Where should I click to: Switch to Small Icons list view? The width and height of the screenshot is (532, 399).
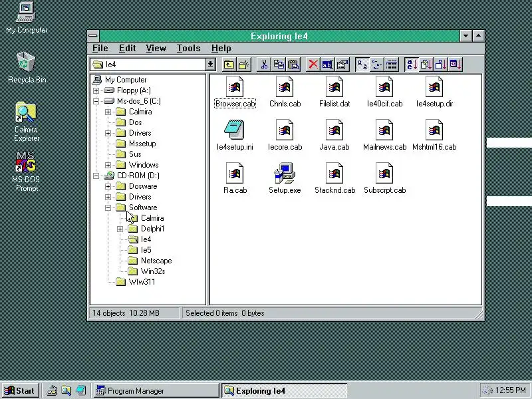tap(376, 65)
